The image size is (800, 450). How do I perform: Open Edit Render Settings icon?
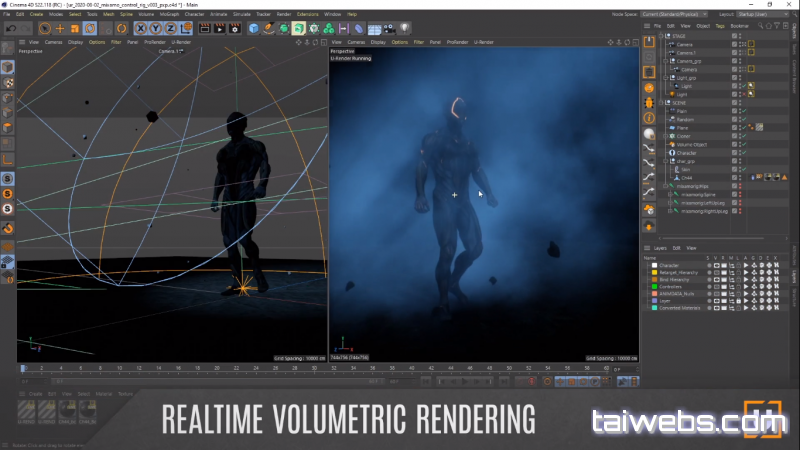(x=236, y=29)
